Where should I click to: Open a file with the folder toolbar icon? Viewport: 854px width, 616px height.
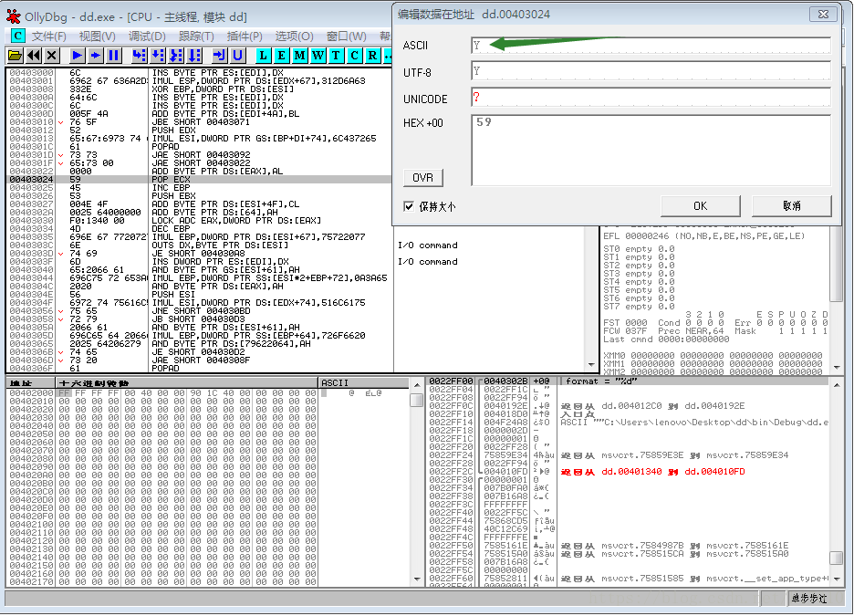[x=16, y=55]
